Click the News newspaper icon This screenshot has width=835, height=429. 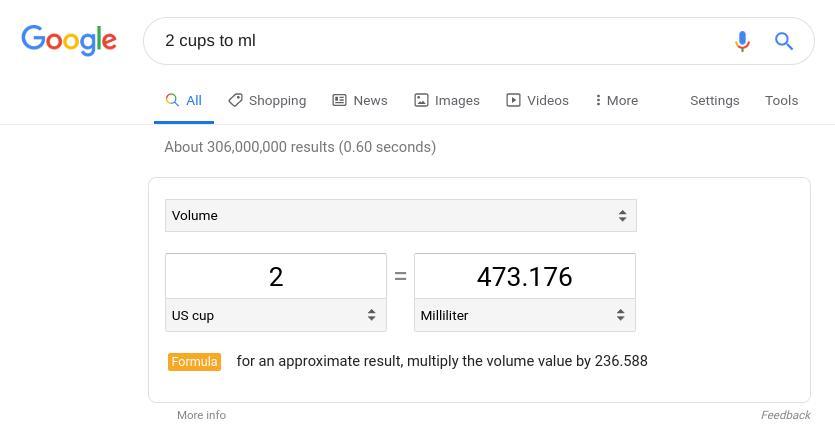pos(340,100)
